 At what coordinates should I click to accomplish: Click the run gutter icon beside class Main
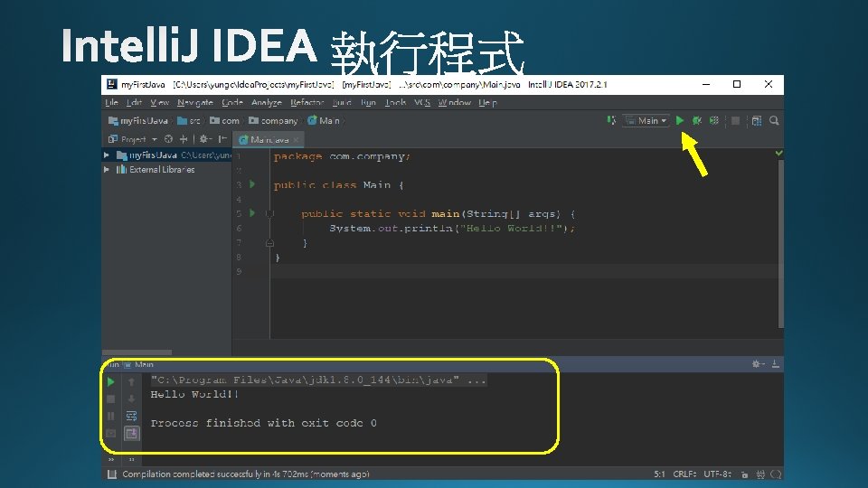tap(252, 184)
